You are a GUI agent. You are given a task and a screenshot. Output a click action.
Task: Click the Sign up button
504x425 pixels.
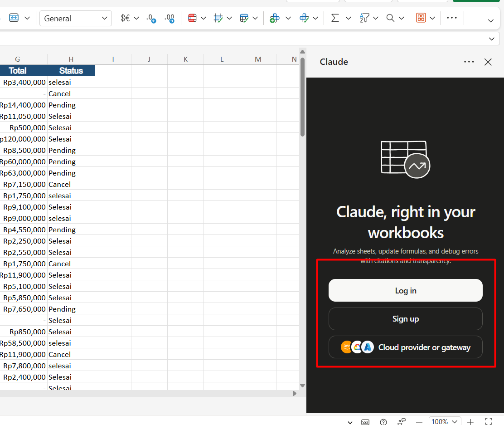click(405, 319)
